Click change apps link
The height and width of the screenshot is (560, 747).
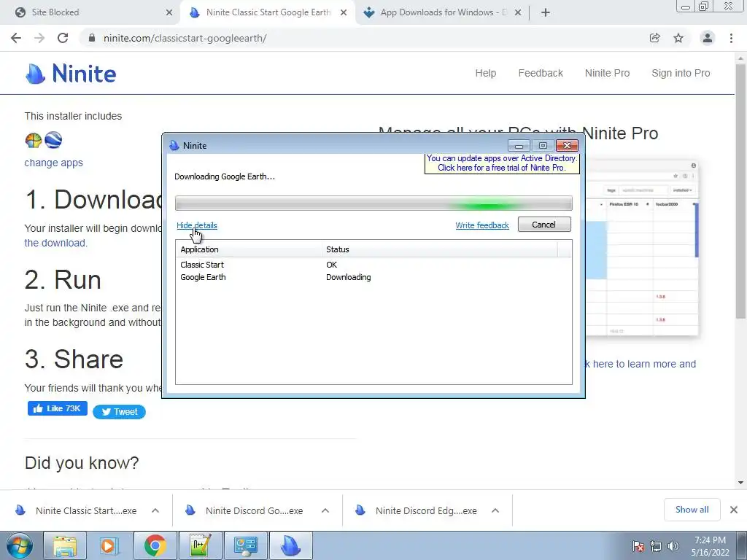point(53,163)
